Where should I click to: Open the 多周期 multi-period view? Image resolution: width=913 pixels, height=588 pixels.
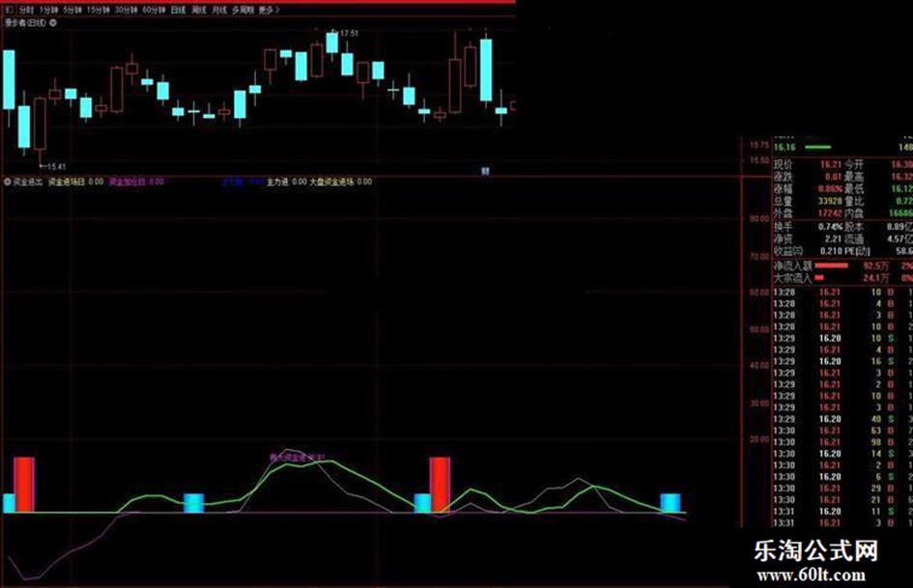pos(243,11)
